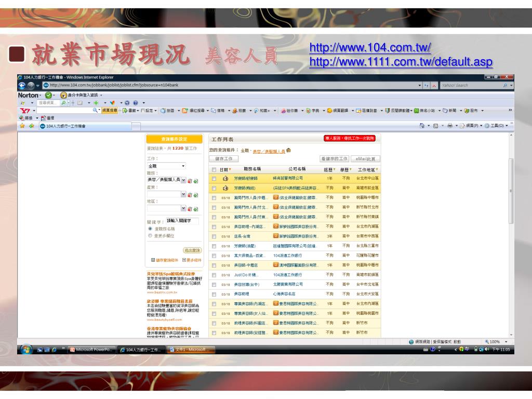This screenshot has height=399, width=532.
Task: Click the magnifier in Yahoo! Search box
Action: point(505,85)
